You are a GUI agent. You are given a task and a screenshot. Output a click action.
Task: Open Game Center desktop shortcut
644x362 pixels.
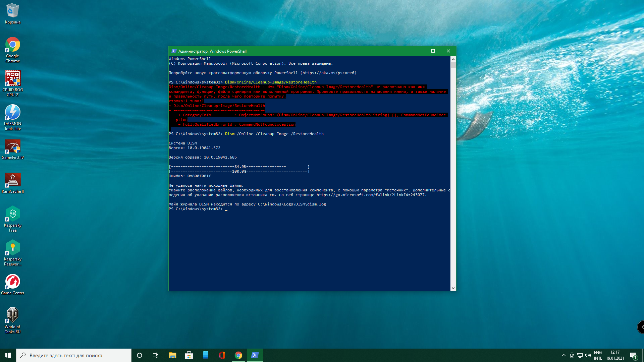click(13, 285)
